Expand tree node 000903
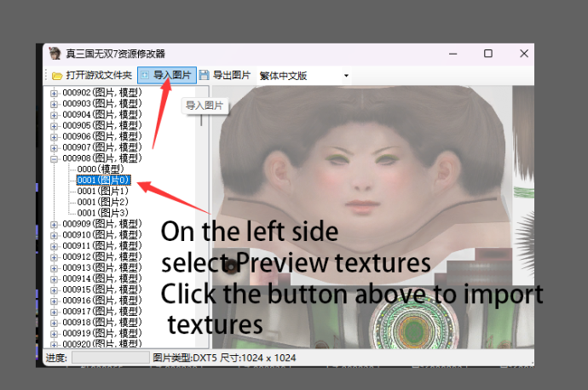This screenshot has width=588, height=390. click(x=54, y=104)
